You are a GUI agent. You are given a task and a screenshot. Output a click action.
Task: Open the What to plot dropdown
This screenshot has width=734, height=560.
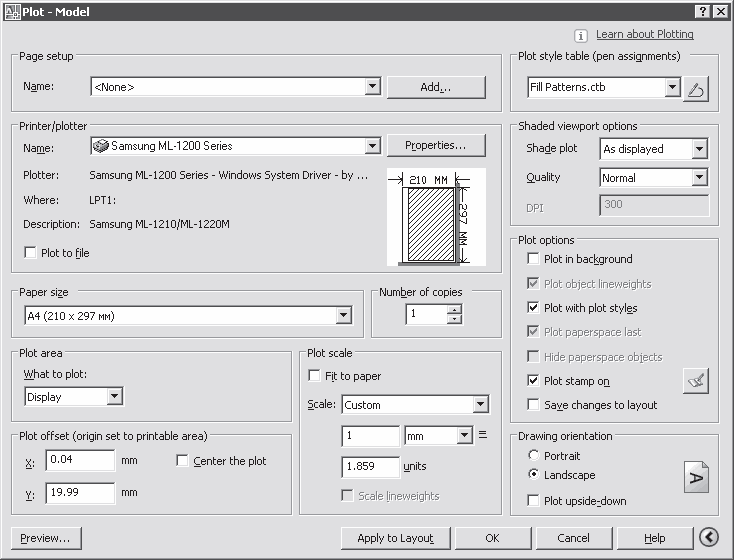click(115, 397)
